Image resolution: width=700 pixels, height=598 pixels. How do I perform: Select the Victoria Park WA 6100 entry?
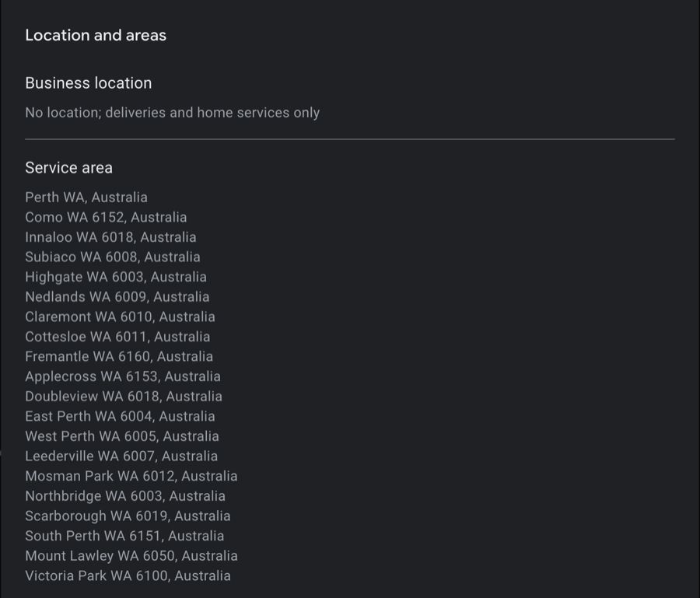pos(128,576)
